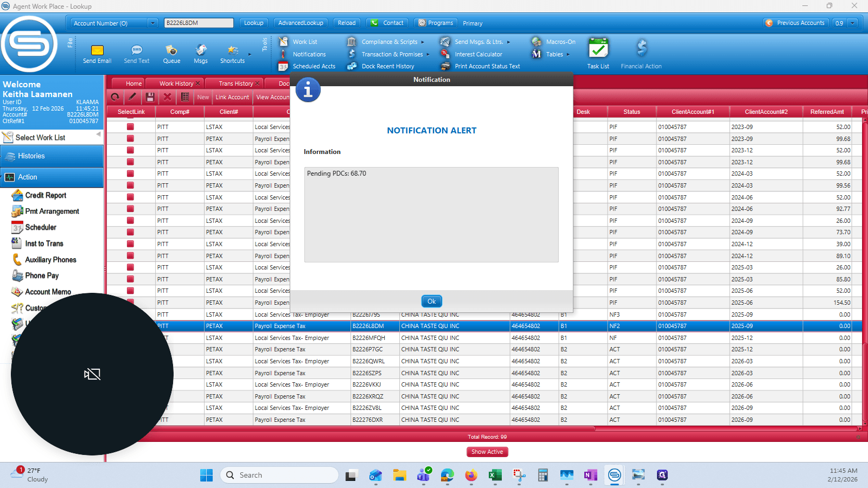Click Ok in Notification dialog
The height and width of the screenshot is (488, 868).
432,301
